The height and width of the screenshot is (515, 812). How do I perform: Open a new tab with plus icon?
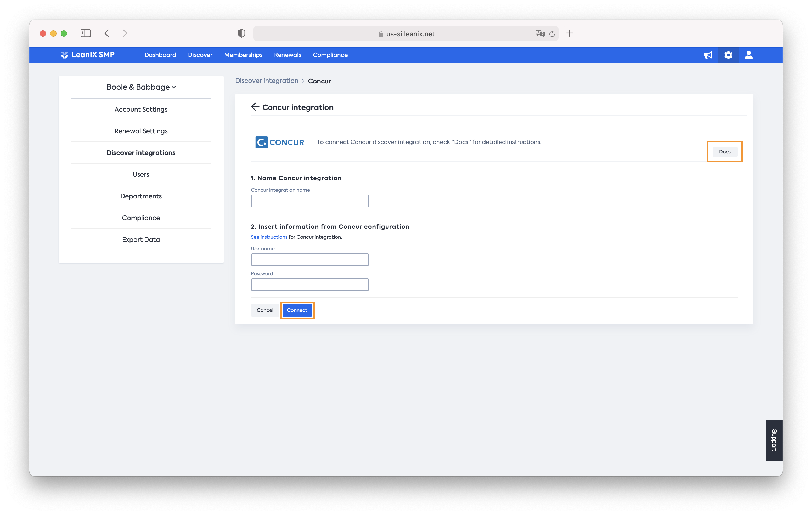click(569, 33)
